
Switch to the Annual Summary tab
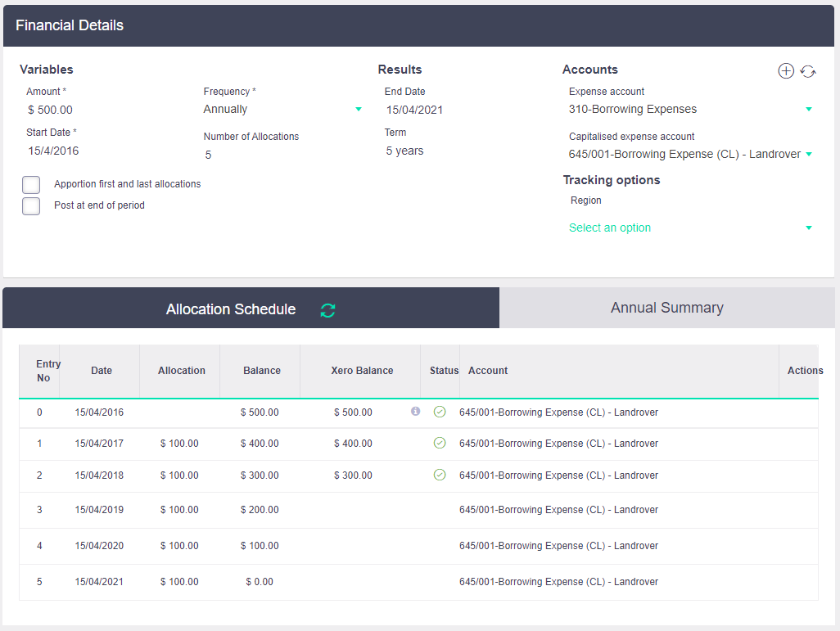tap(667, 308)
